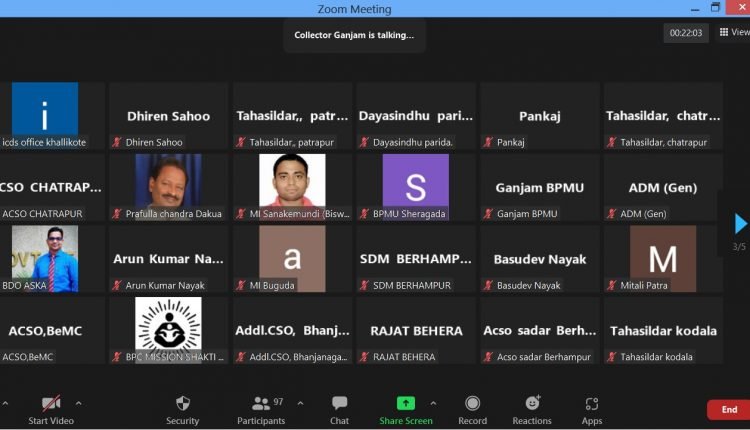750x430 pixels.
Task: Open the View layout menu
Action: (733, 32)
